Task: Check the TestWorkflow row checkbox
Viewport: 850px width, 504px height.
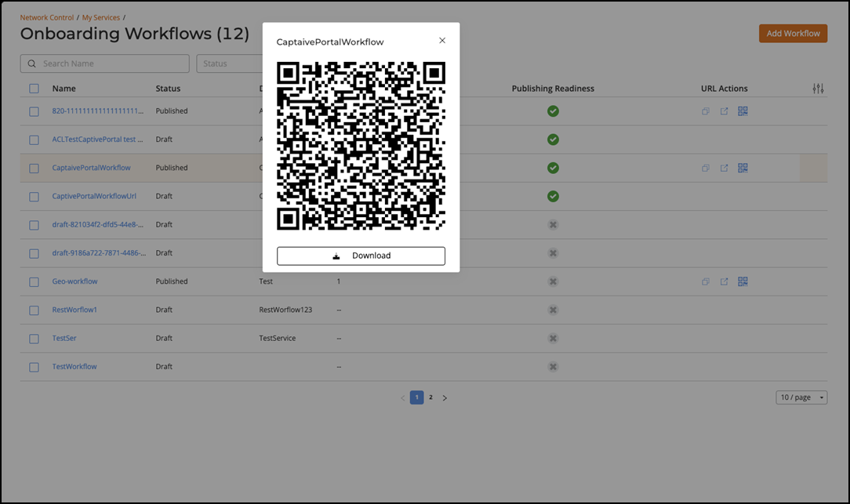Action: tap(34, 367)
